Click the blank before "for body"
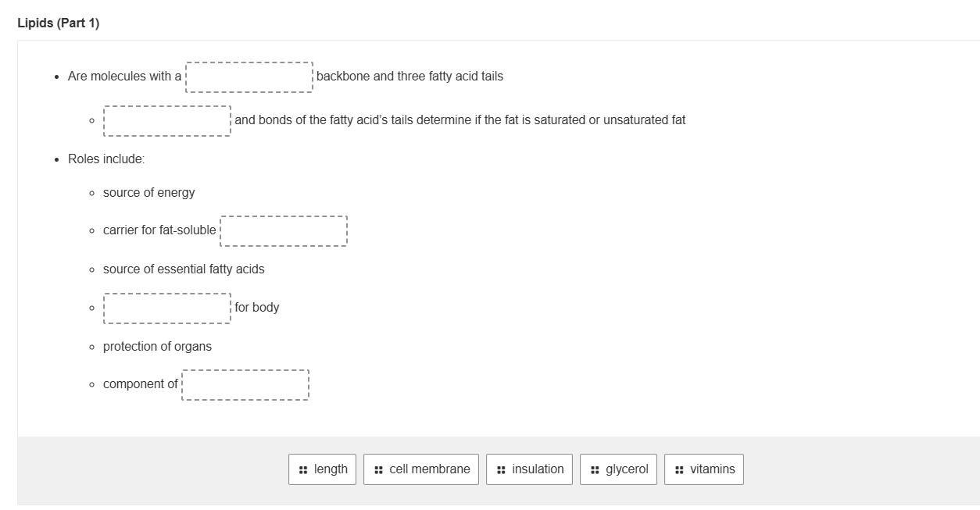980x510 pixels. click(x=167, y=308)
